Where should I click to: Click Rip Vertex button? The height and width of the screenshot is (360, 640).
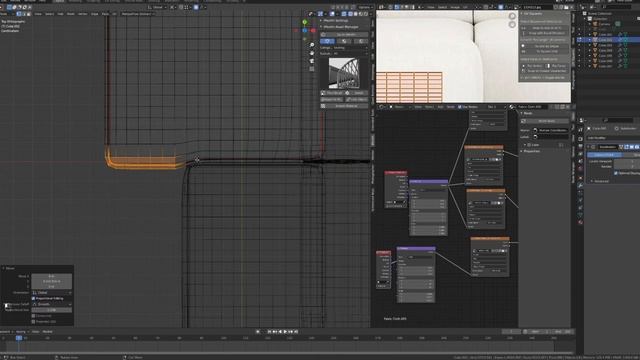[533, 66]
